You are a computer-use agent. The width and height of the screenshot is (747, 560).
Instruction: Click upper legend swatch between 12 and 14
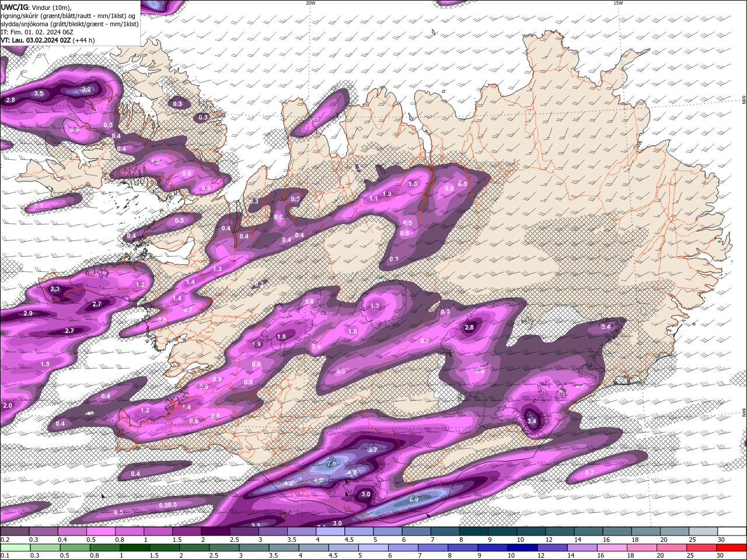(560, 531)
